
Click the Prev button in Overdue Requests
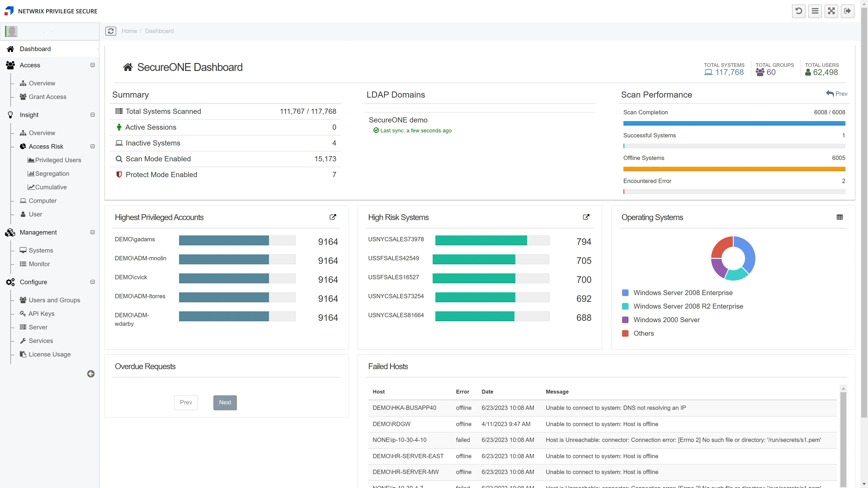click(186, 402)
